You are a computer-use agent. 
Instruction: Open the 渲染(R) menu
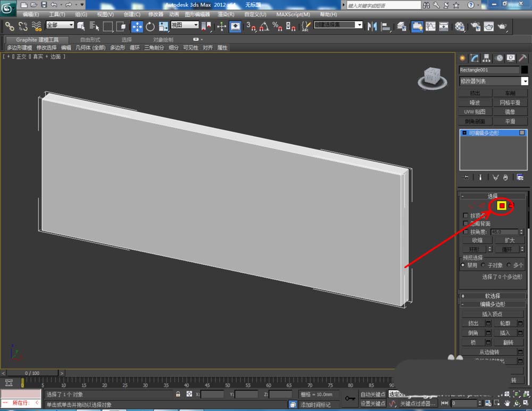coord(226,14)
